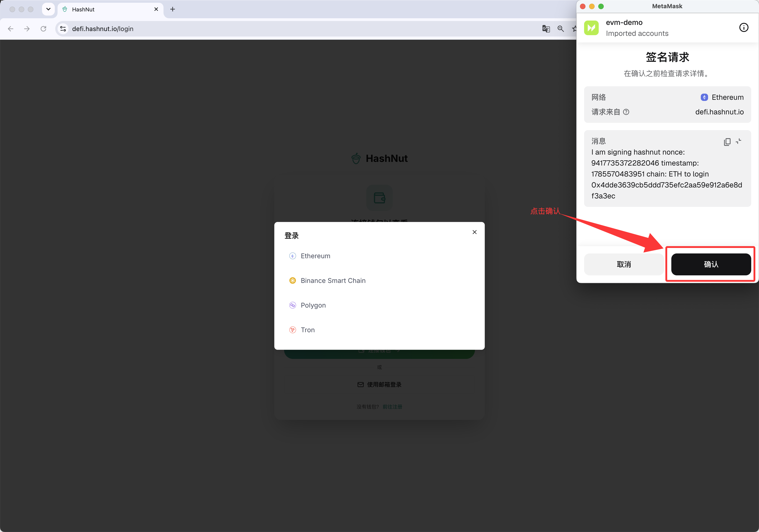Select the HashNut tab
Screen dimensions: 759x532
[111, 9]
